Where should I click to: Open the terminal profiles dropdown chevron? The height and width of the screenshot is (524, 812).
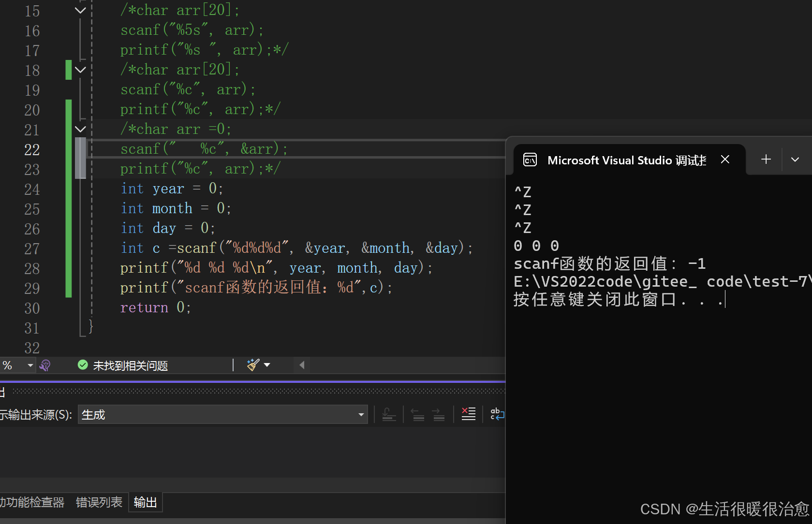coord(795,160)
